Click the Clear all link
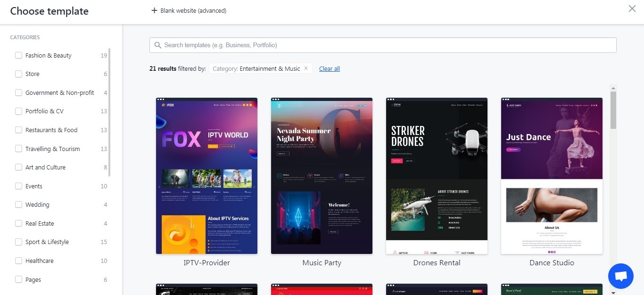 pyautogui.click(x=330, y=68)
